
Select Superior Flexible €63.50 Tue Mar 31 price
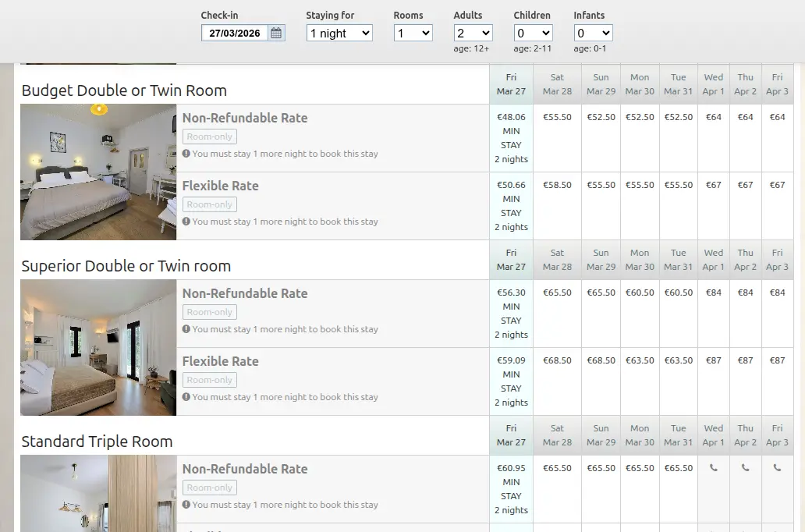(678, 360)
